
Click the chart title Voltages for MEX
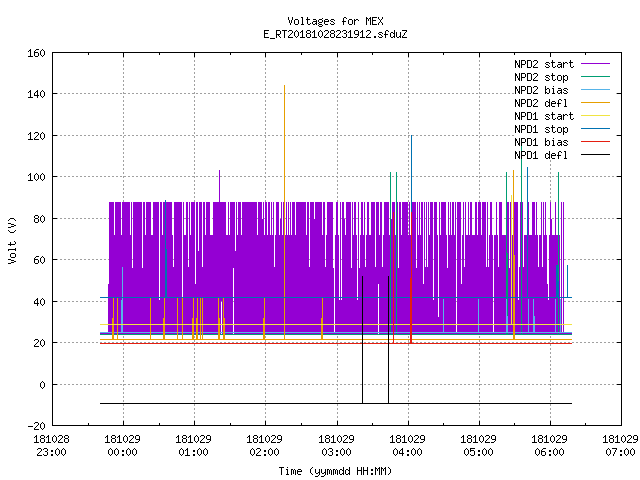[335, 21]
